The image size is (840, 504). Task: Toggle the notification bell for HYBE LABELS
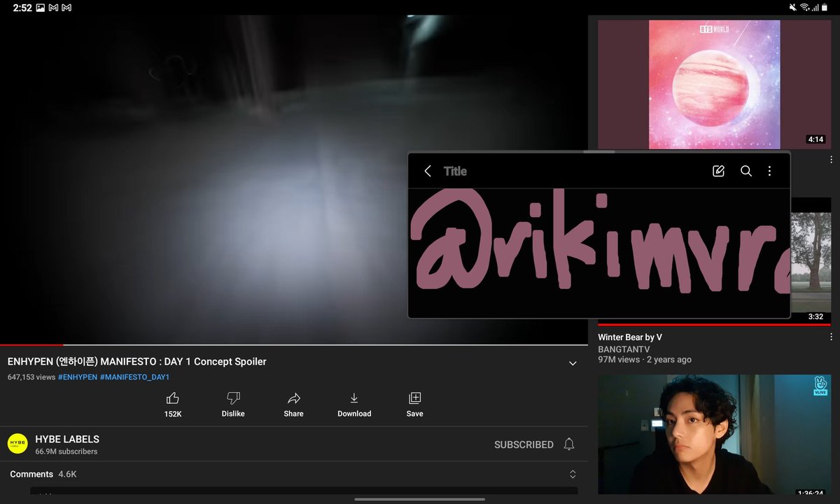point(569,444)
